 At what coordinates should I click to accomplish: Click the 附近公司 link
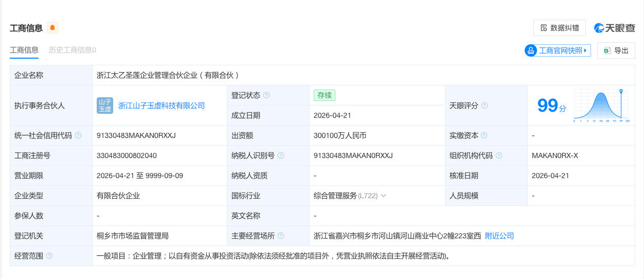[x=499, y=236]
